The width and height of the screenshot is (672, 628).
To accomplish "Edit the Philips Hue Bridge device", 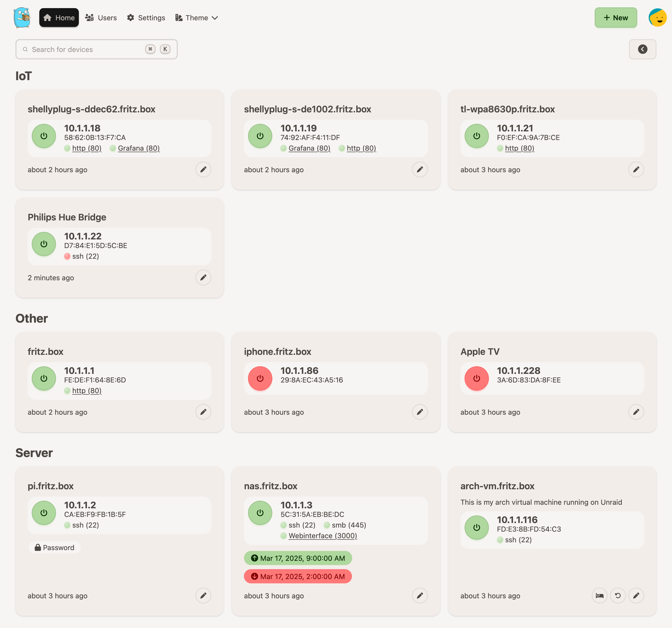I will click(x=203, y=277).
